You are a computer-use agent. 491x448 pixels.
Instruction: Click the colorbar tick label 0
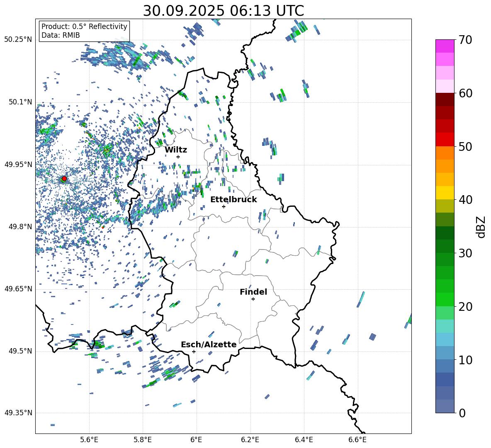pyautogui.click(x=462, y=413)
